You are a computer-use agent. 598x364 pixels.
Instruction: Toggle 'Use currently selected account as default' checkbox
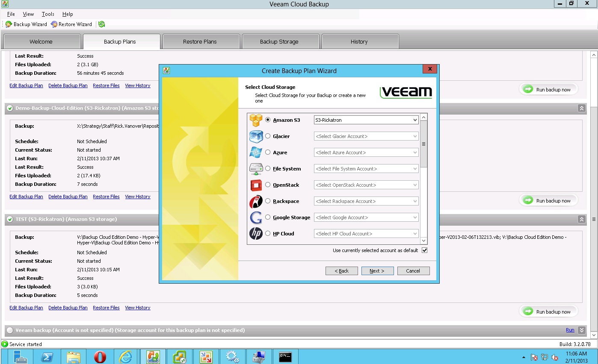(424, 250)
